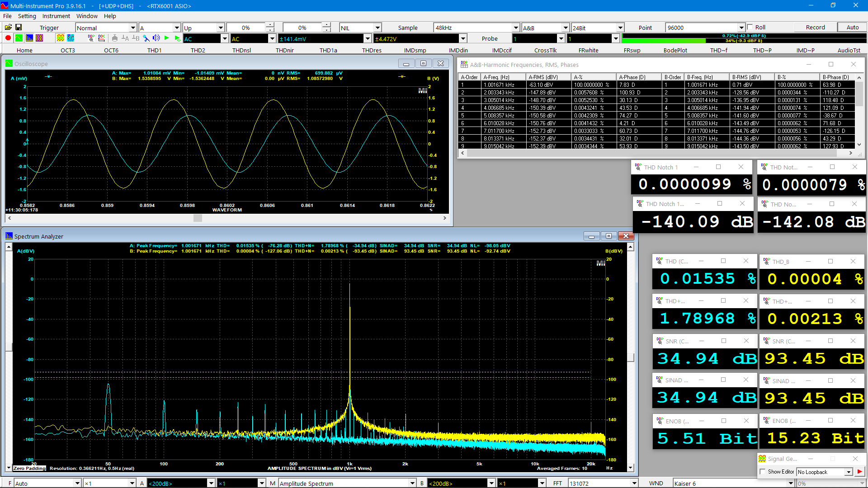Open the Setting menu
Image resolution: width=868 pixels, height=488 pixels.
pyautogui.click(x=27, y=16)
